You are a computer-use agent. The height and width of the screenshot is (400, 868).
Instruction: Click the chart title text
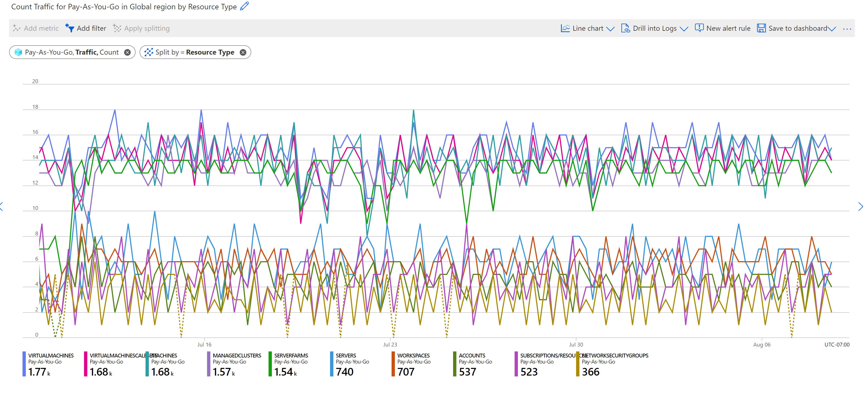click(124, 7)
